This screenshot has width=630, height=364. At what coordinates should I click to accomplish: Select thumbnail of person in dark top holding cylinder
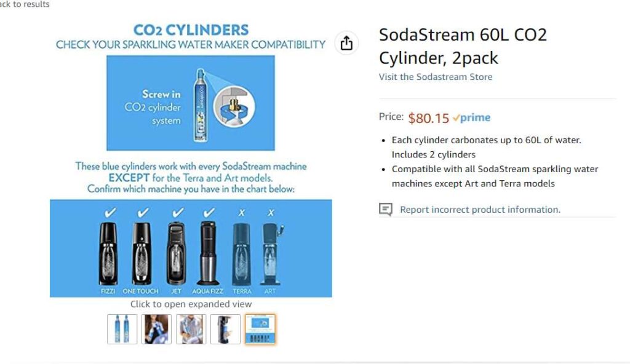tap(157, 329)
